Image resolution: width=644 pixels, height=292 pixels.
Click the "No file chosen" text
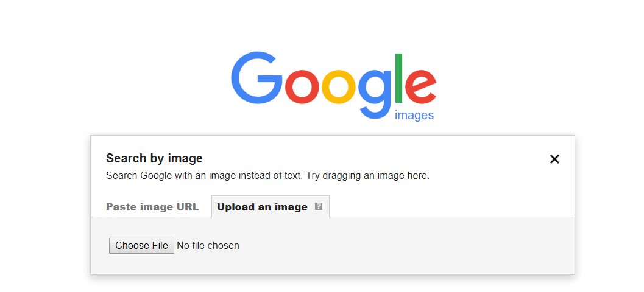[x=208, y=246]
